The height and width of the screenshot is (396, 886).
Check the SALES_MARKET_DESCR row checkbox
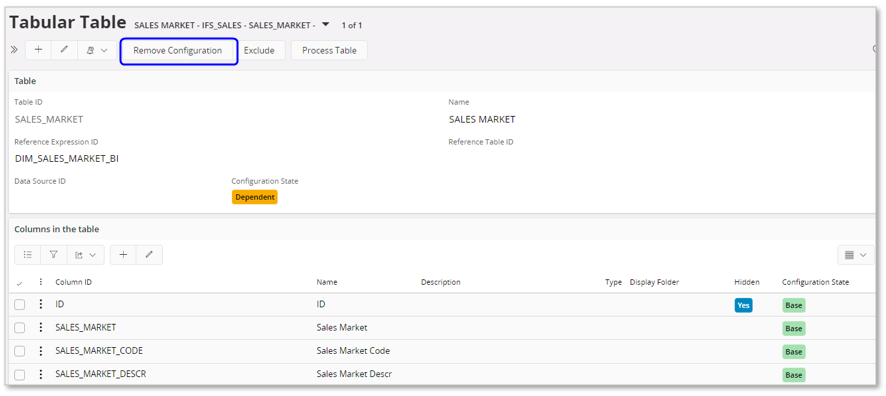20,375
